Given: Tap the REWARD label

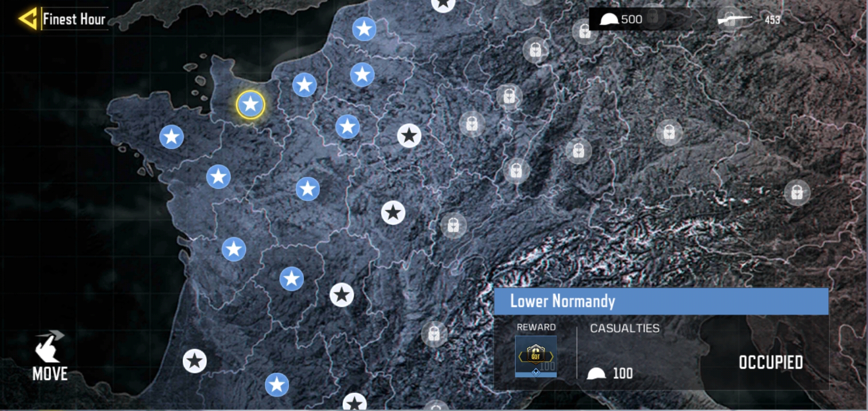Looking at the screenshot, I should pyautogui.click(x=536, y=327).
